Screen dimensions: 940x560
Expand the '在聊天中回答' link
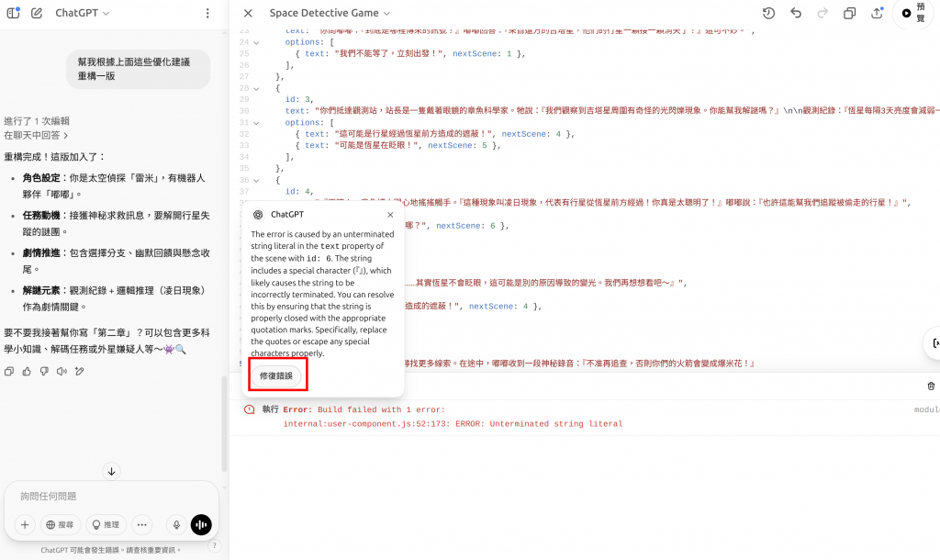pyautogui.click(x=36, y=136)
